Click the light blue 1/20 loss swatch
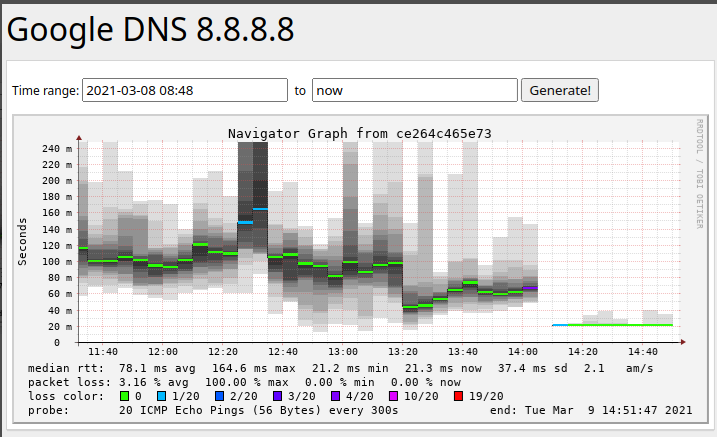Image resolution: width=717 pixels, height=437 pixels. coord(161,396)
